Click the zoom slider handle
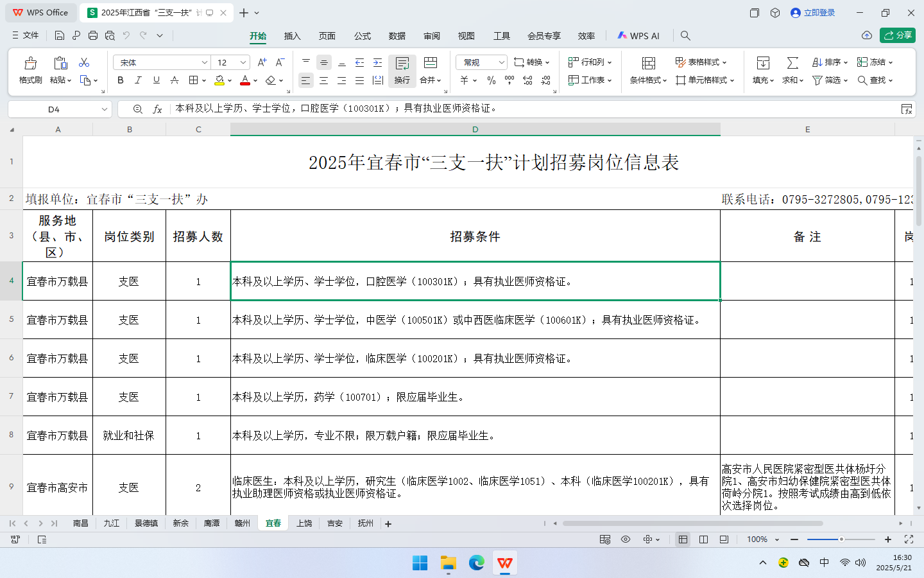 coord(841,539)
